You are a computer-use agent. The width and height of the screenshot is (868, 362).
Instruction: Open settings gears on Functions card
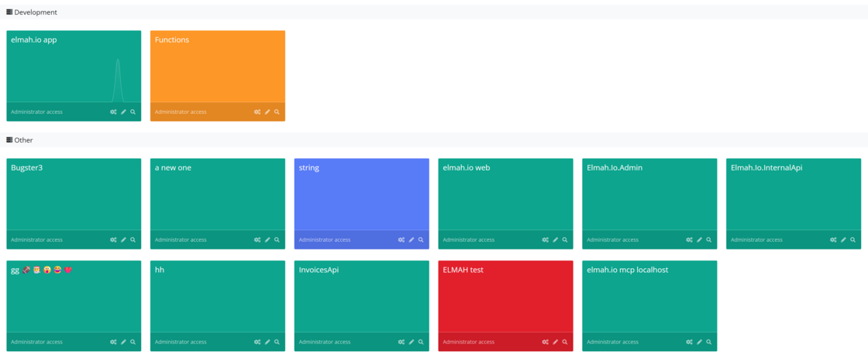click(x=257, y=112)
